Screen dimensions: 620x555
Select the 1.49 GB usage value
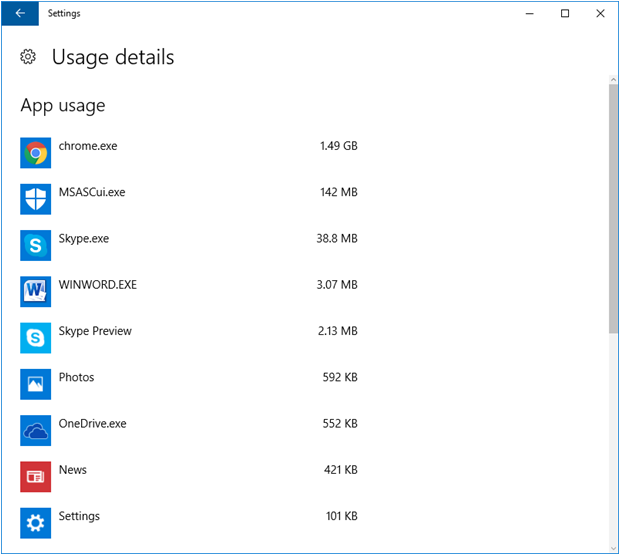click(338, 146)
